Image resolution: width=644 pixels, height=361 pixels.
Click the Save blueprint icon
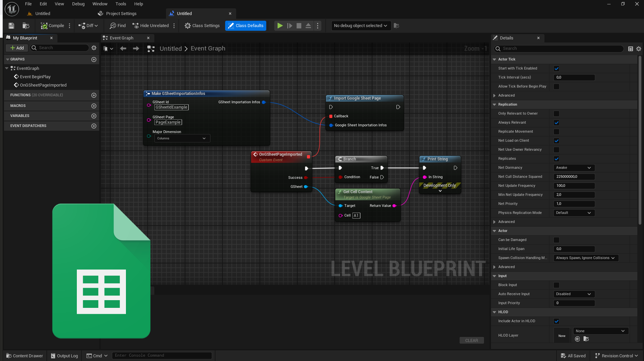tap(11, 26)
